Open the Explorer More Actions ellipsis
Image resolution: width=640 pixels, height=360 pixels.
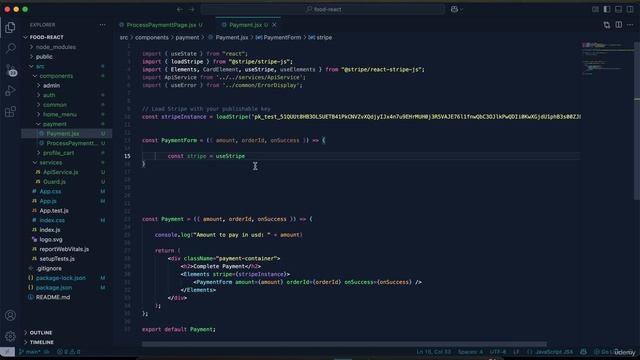coord(102,25)
